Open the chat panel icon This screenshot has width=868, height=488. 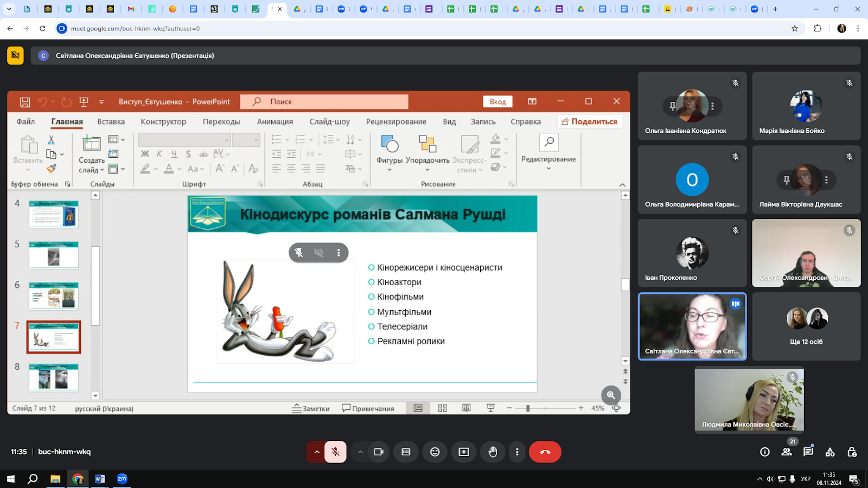point(808,452)
